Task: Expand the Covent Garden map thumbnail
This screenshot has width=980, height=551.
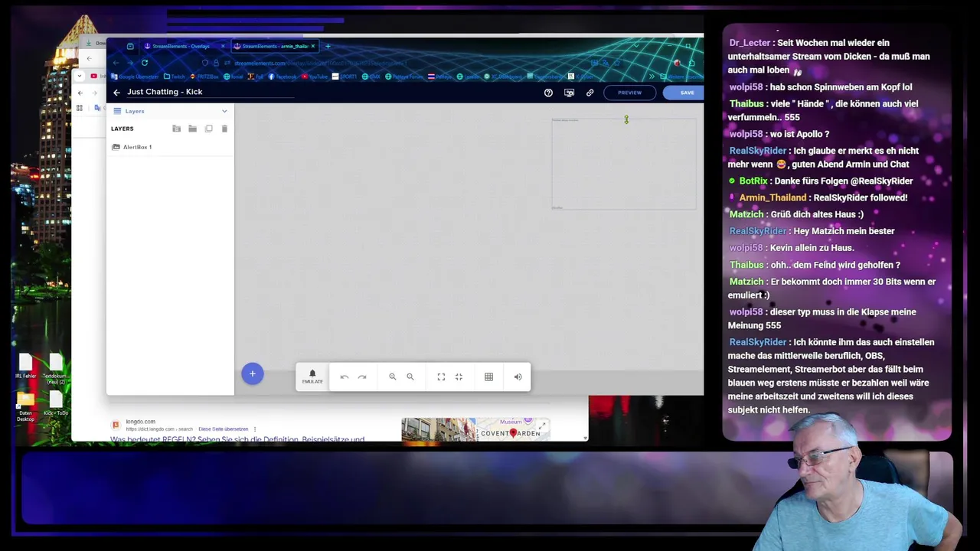Action: click(x=542, y=426)
